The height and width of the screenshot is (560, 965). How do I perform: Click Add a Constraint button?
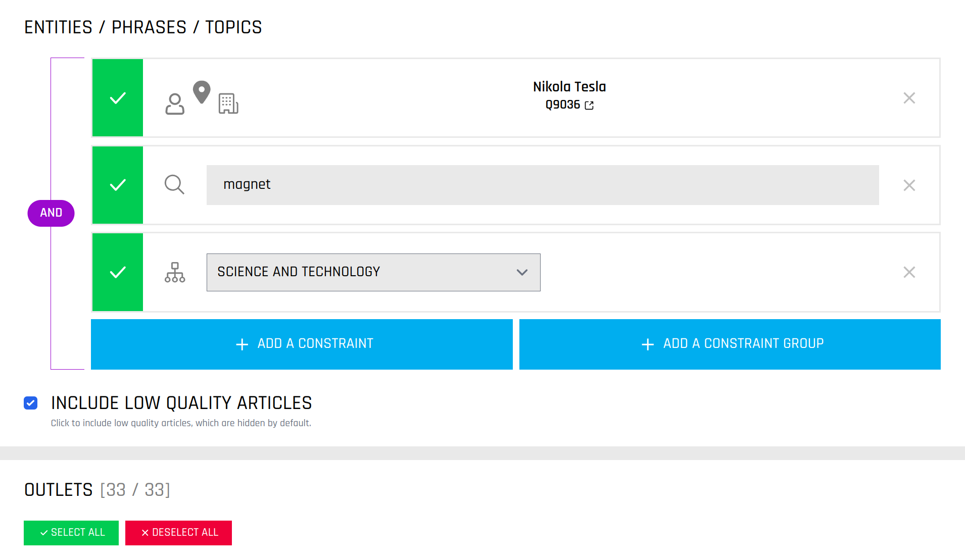coord(302,344)
